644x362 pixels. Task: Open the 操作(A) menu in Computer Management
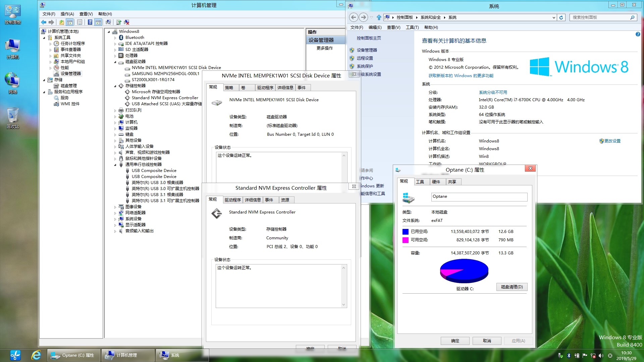pos(67,14)
